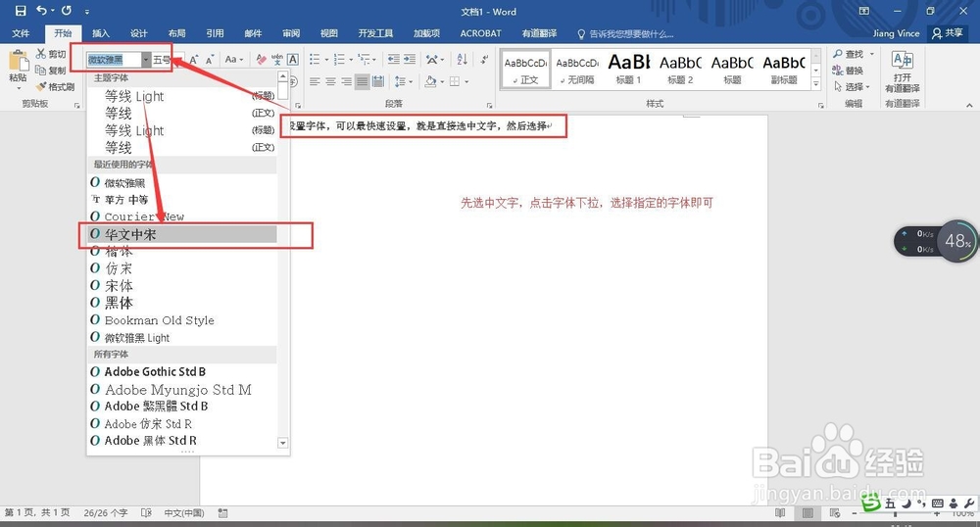
Task: Undo the last action
Action: 42,11
